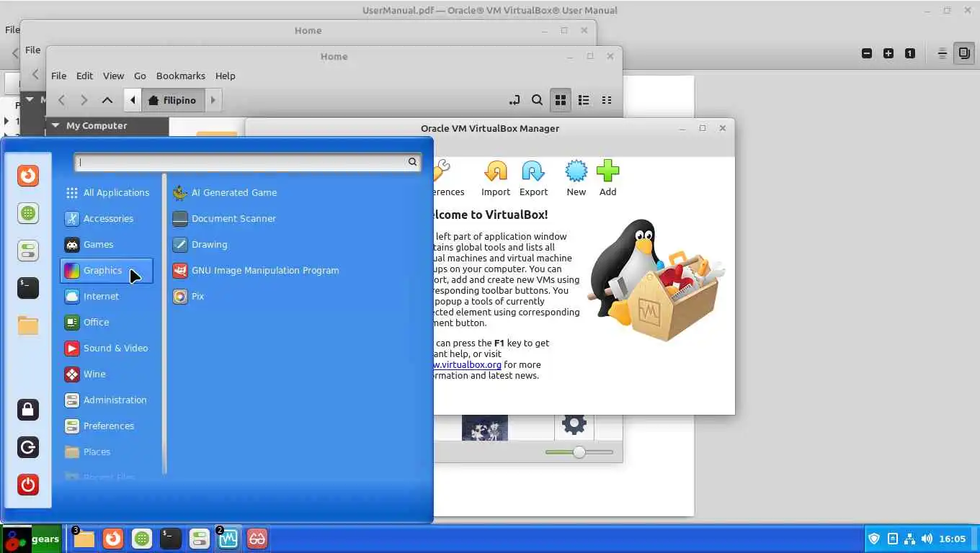
Task: Click the filipino home path button
Action: 173,100
